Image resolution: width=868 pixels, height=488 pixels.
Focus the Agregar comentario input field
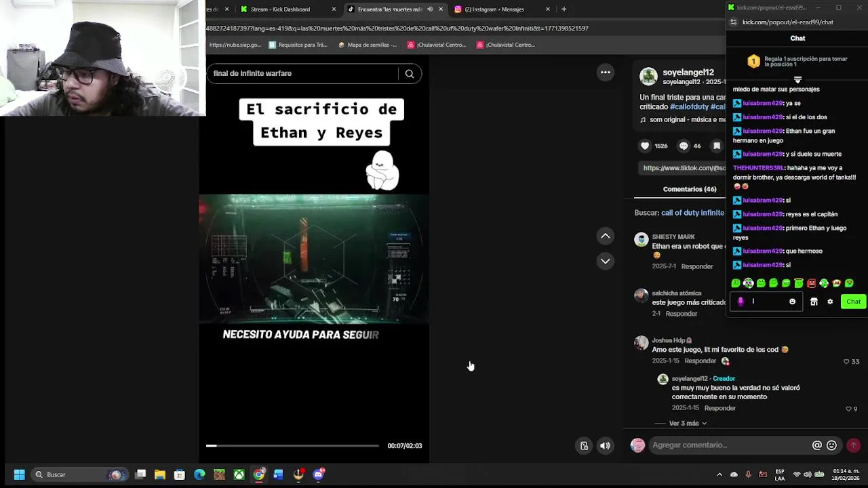tap(729, 445)
